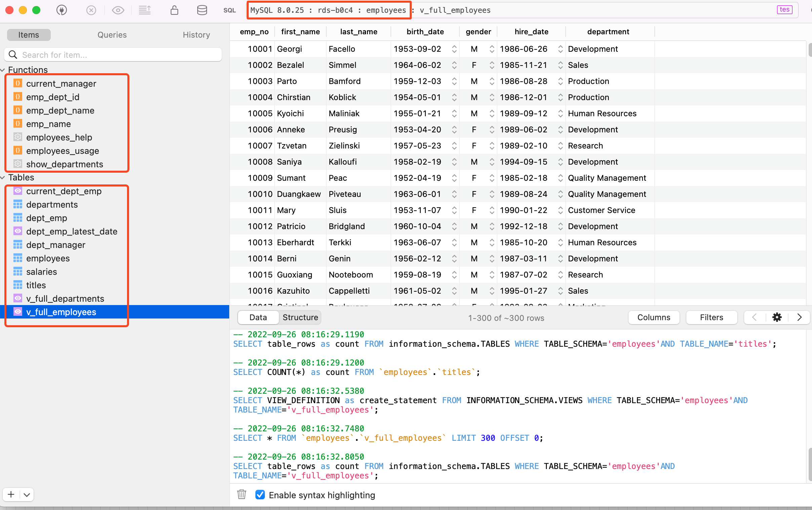Viewport: 812px width, 510px height.
Task: Focus the Search for item field
Action: point(113,55)
